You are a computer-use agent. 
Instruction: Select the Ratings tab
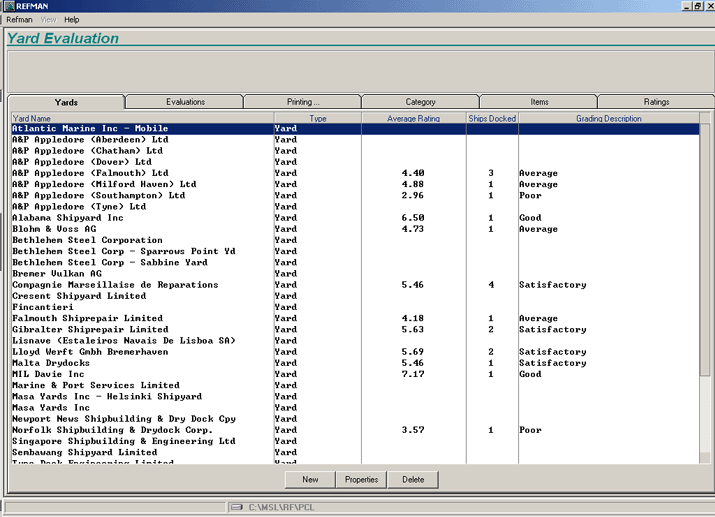coord(656,102)
